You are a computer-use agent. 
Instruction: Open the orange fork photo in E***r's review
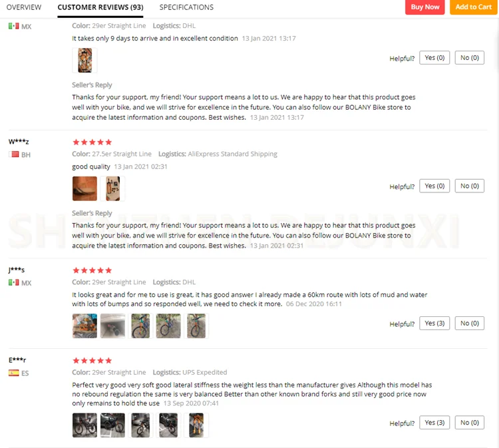[x=196, y=425]
